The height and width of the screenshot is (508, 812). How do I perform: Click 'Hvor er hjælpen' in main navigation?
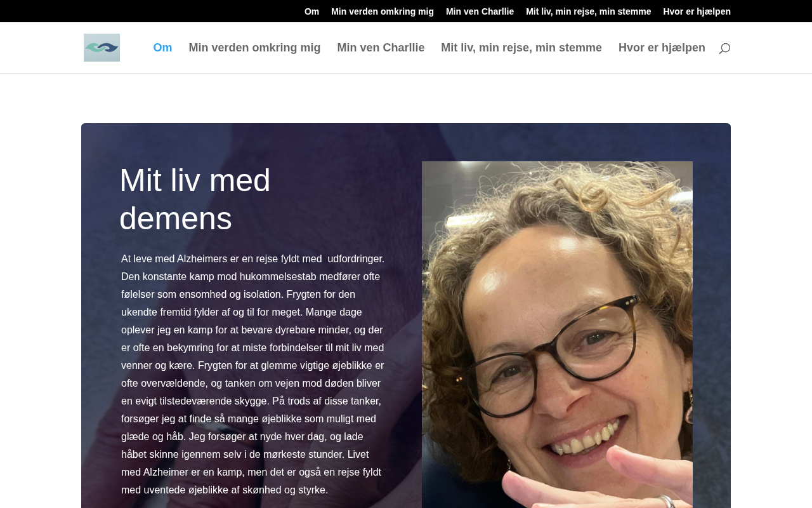point(662,48)
